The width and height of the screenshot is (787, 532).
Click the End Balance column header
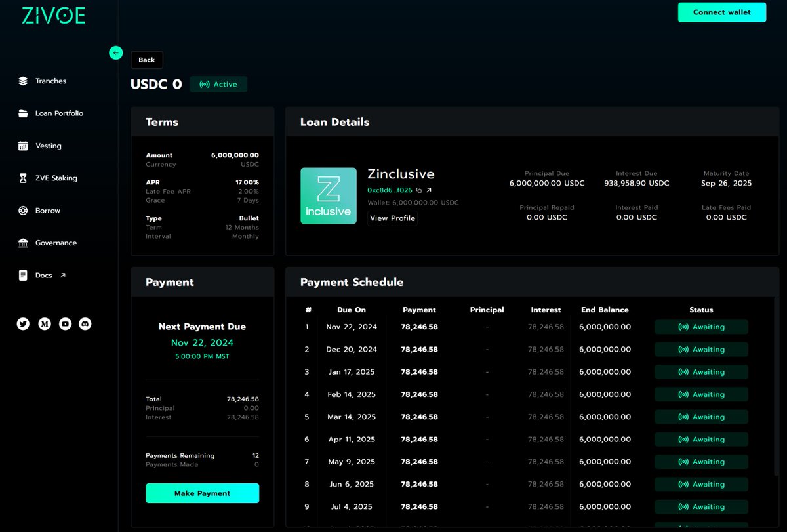pyautogui.click(x=605, y=310)
